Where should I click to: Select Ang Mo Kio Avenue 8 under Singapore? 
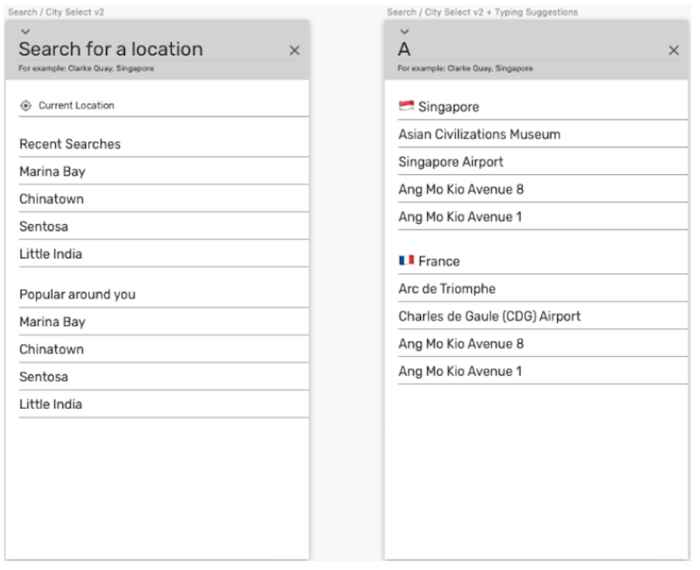coord(460,189)
